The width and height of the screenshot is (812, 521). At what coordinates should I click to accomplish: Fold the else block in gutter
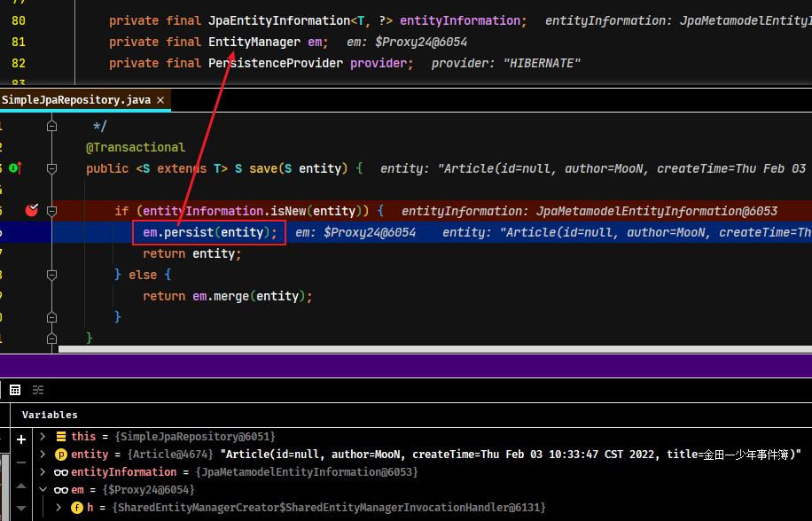coord(51,275)
